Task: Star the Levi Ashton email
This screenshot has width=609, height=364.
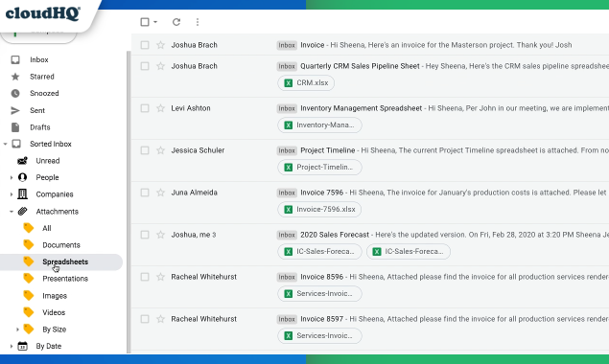Action: [160, 108]
